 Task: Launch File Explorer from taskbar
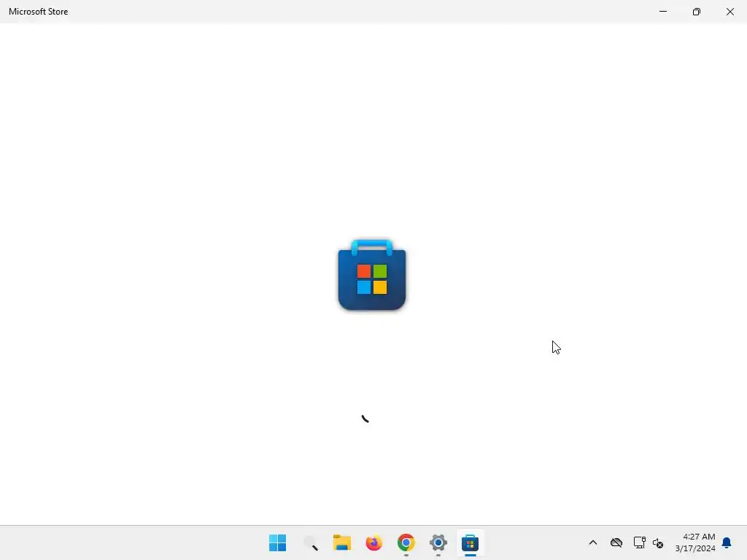(x=341, y=542)
